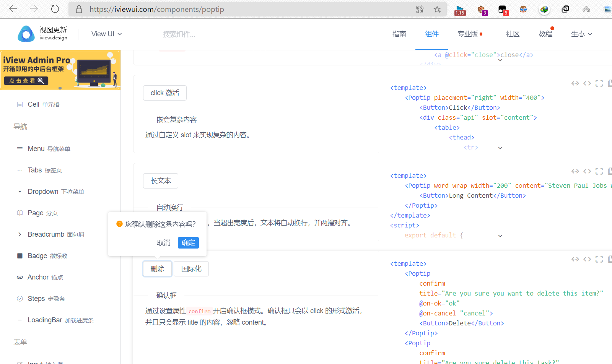Open the extension with the 1.15 badge
The image size is (612, 364).
point(460,10)
